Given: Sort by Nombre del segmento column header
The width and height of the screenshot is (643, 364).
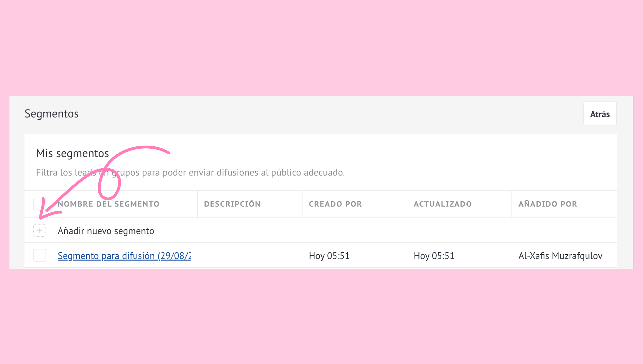Looking at the screenshot, I should 109,204.
